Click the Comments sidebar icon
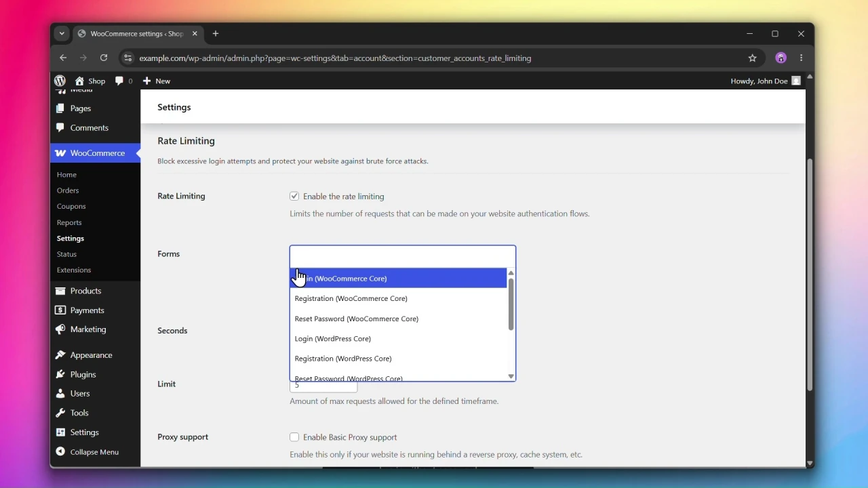This screenshot has height=488, width=868. (60, 127)
